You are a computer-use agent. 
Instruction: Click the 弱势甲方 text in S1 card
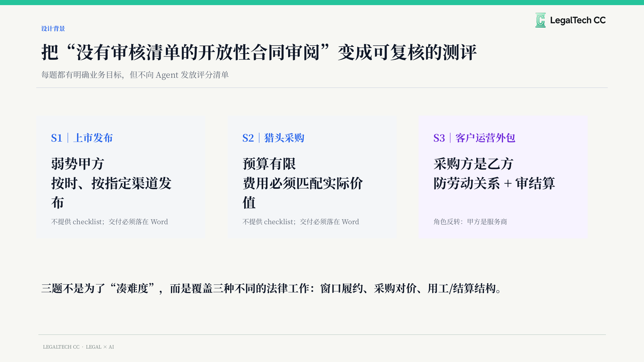pos(78,164)
